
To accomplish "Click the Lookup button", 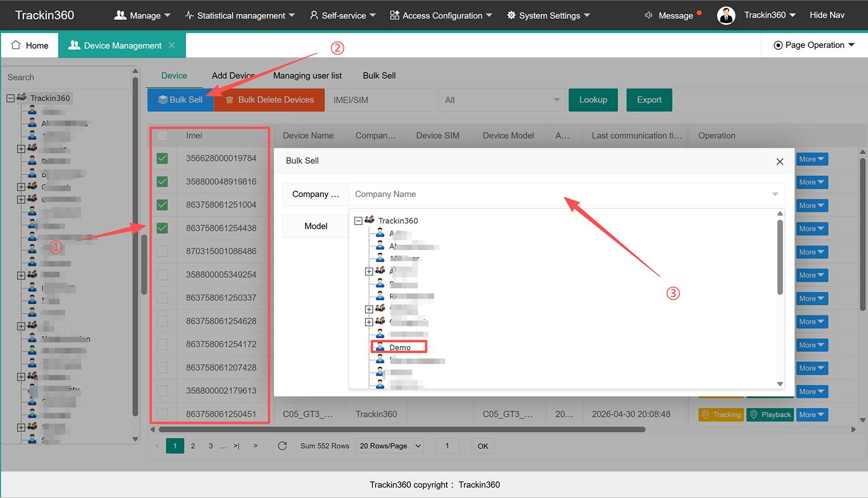I will pyautogui.click(x=593, y=100).
